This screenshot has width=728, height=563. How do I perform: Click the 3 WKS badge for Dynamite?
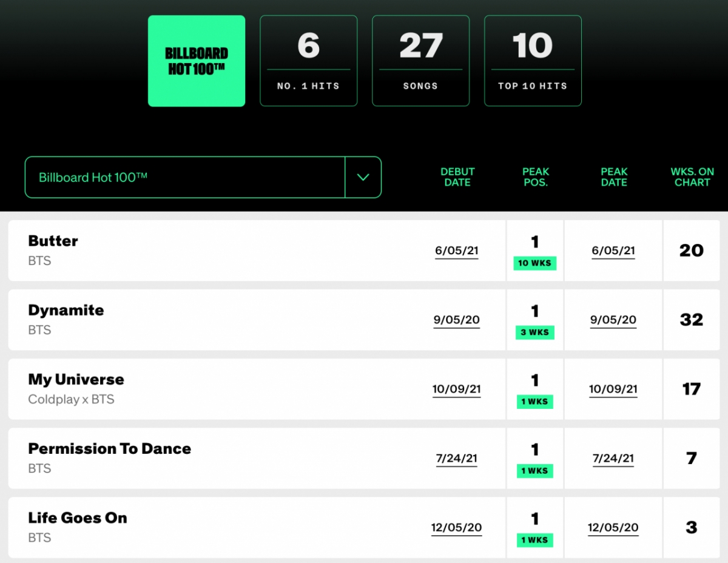[535, 332]
